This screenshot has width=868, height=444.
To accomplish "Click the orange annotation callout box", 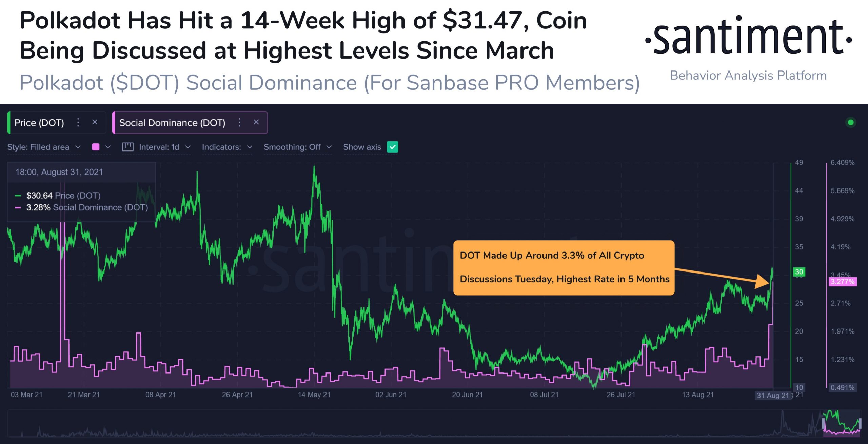I will point(565,267).
